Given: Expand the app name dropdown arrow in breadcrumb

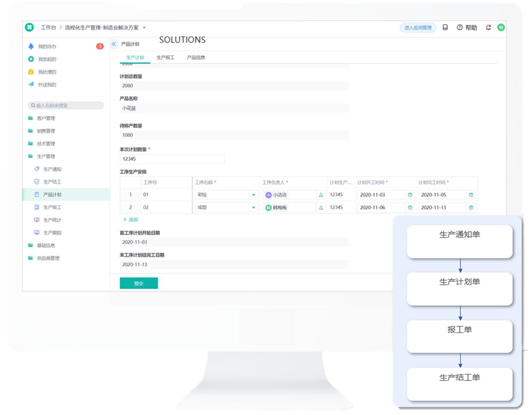Looking at the screenshot, I should (x=144, y=28).
